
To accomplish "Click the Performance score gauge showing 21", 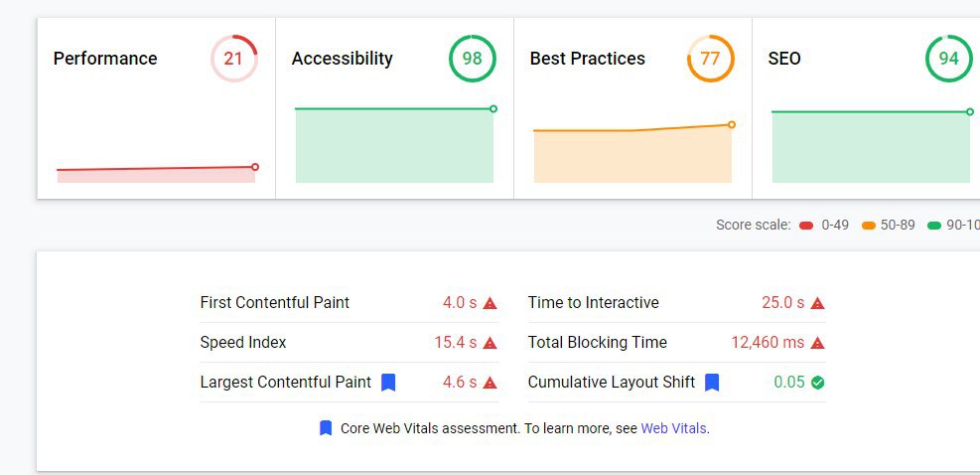I will pyautogui.click(x=233, y=59).
